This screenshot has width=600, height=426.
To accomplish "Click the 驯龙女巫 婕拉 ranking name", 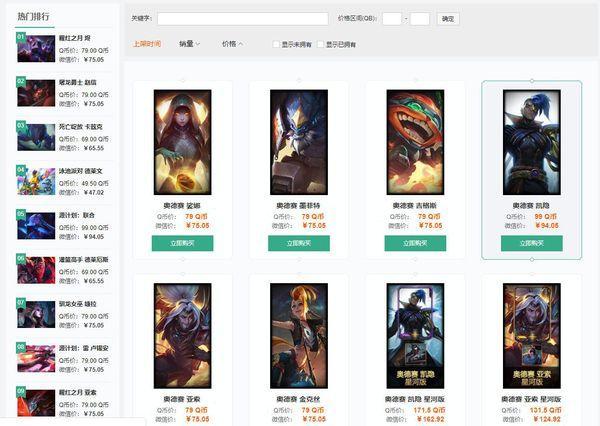I will [x=78, y=304].
